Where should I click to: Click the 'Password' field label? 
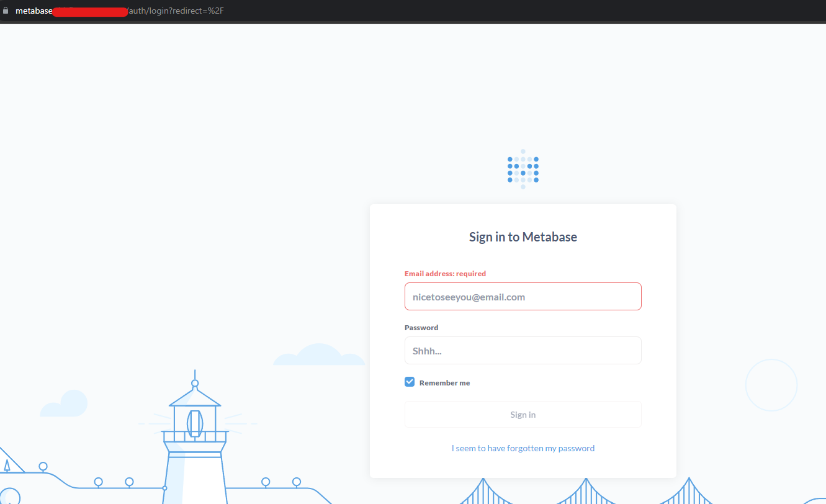pyautogui.click(x=421, y=328)
